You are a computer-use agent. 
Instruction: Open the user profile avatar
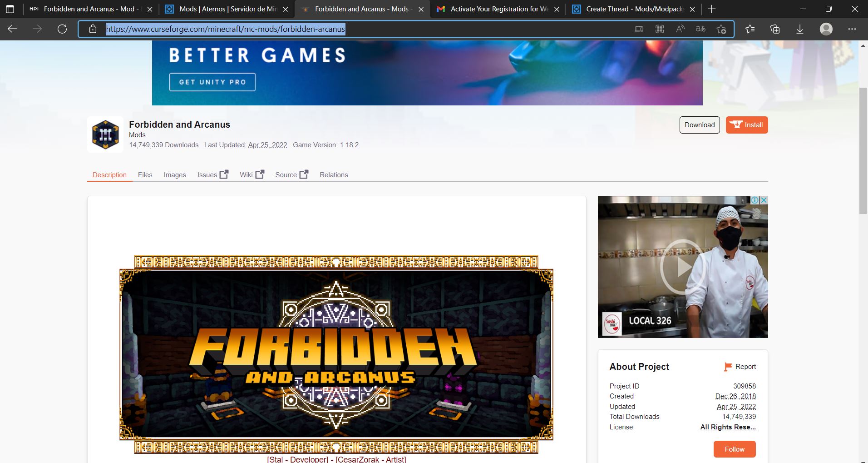[826, 29]
